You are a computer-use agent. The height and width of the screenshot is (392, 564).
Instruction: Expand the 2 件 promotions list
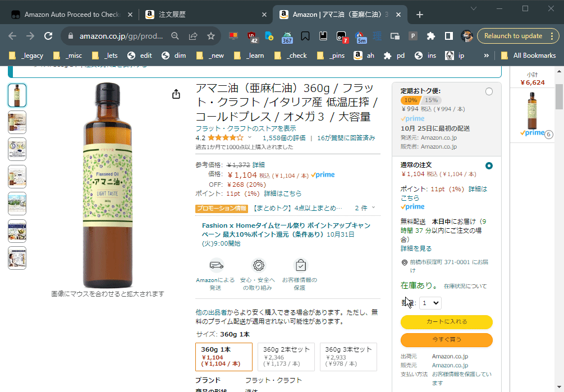pos(365,208)
